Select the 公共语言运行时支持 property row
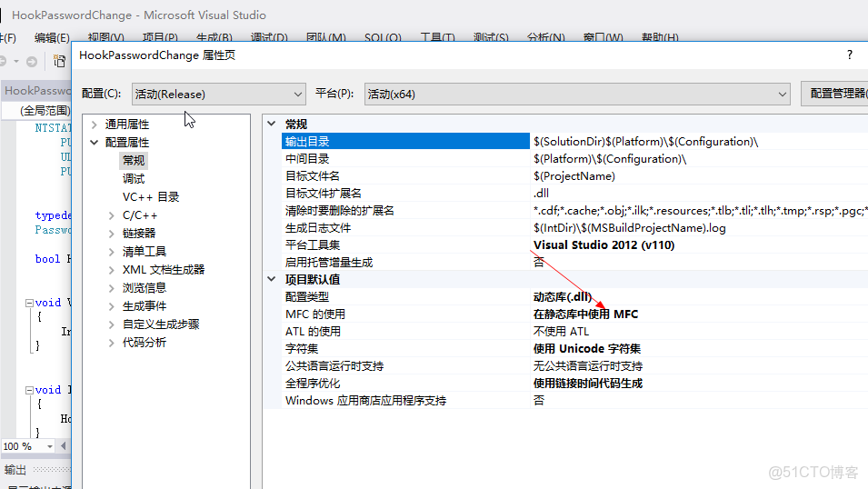This screenshot has height=489, width=868. tap(574, 365)
